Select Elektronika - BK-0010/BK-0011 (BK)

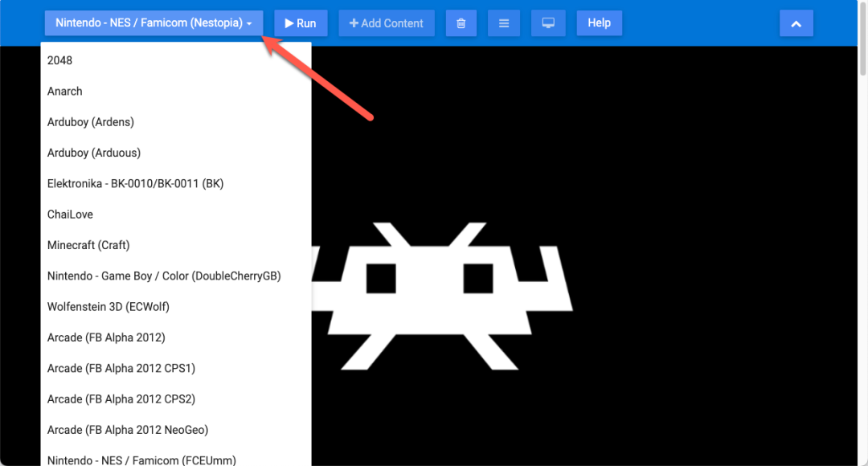(176, 184)
